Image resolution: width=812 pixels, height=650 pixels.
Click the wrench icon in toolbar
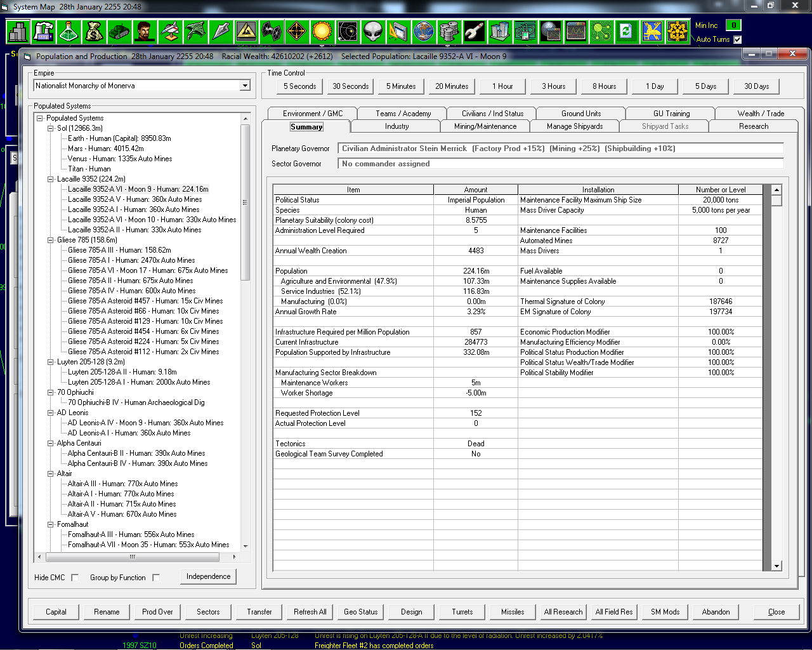(475, 31)
